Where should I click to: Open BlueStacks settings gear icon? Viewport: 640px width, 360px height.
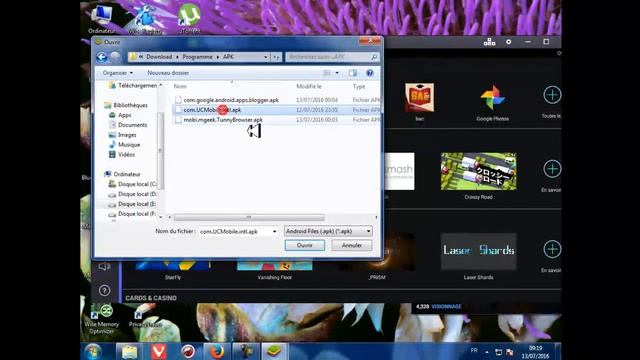pyautogui.click(x=509, y=42)
